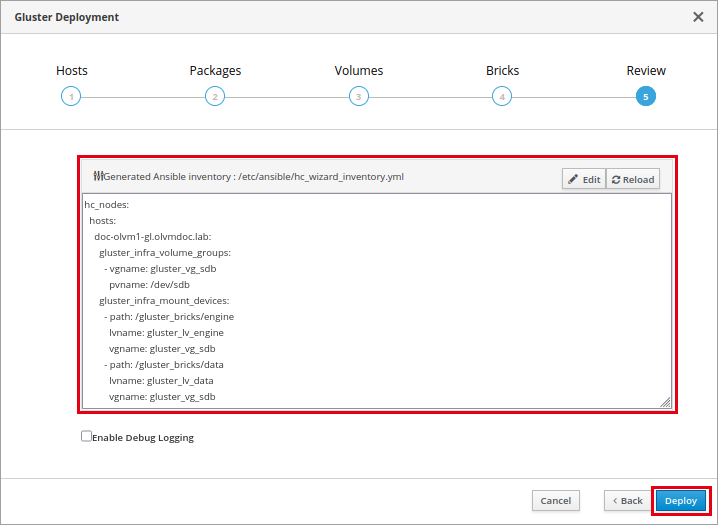The height and width of the screenshot is (525, 718).
Task: Jump to step 3 Volumes circle
Action: click(359, 97)
